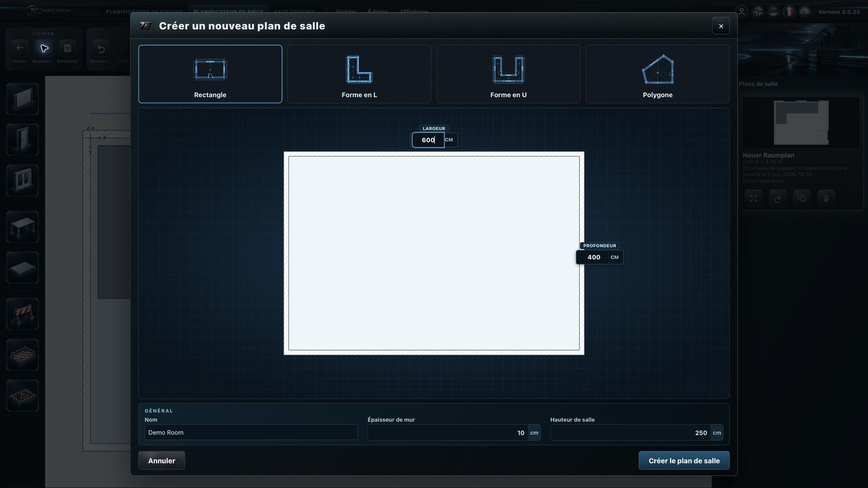Edit the Hauteur de salle value
The height and width of the screenshot is (488, 868).
click(630, 433)
